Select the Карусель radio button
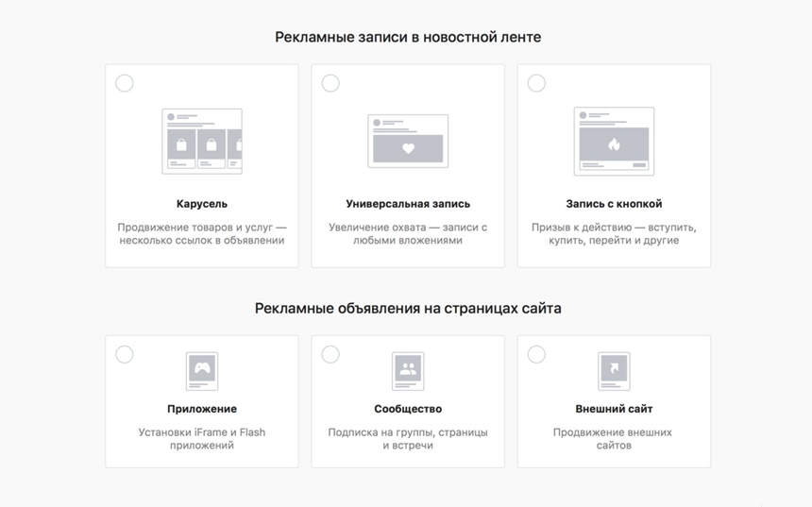 pyautogui.click(x=125, y=83)
